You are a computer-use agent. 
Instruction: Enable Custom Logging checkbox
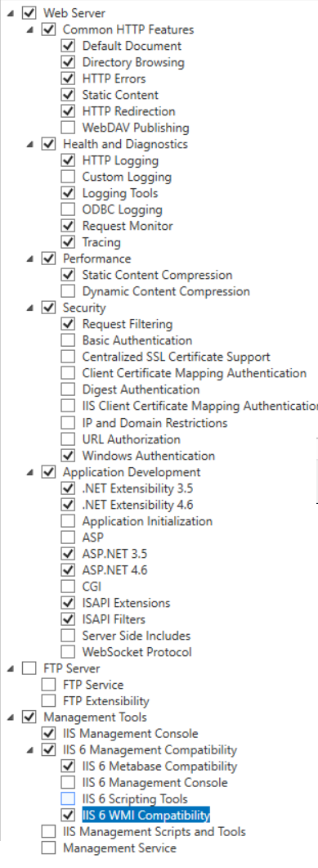click(68, 177)
